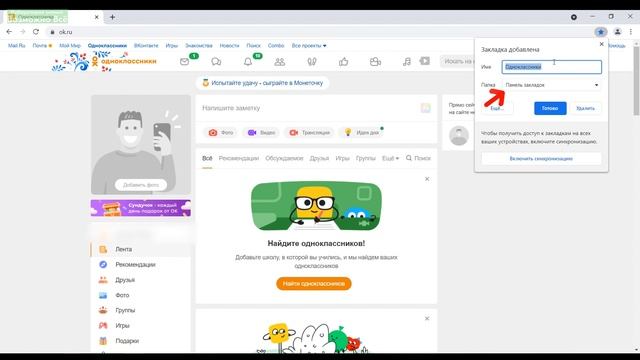Click the Новости link in the top bar
Viewport: 640px width, 360px height.
tap(229, 46)
